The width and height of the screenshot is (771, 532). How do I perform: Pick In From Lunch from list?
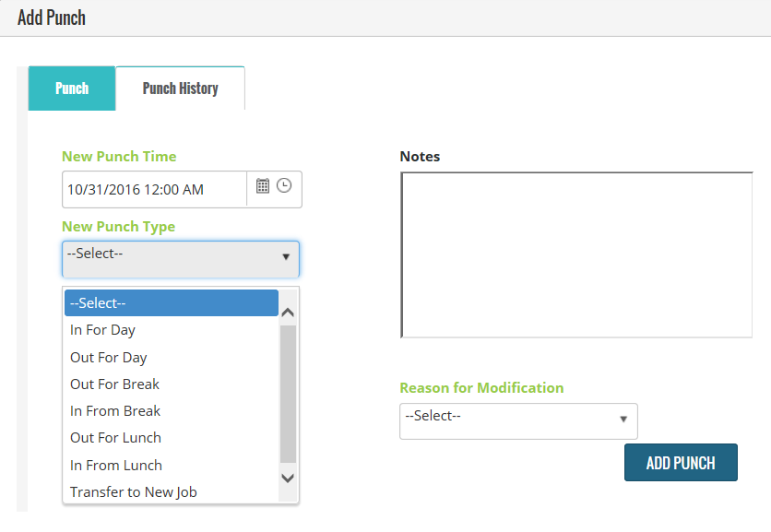116,466
